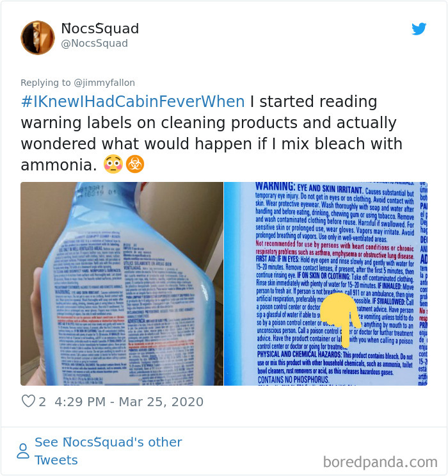Click the like count number 2
The height and width of the screenshot is (476, 448).
42,402
